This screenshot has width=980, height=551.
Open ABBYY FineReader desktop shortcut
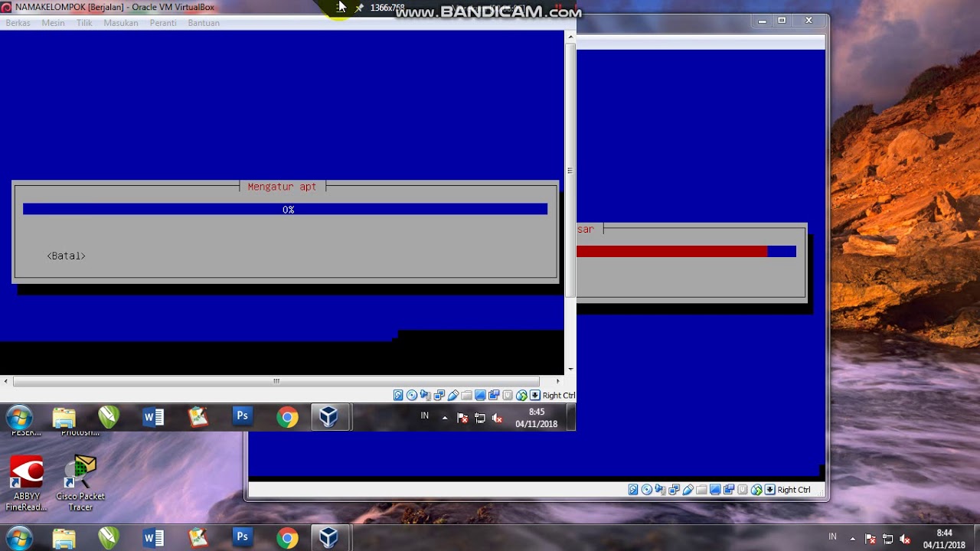tap(26, 484)
